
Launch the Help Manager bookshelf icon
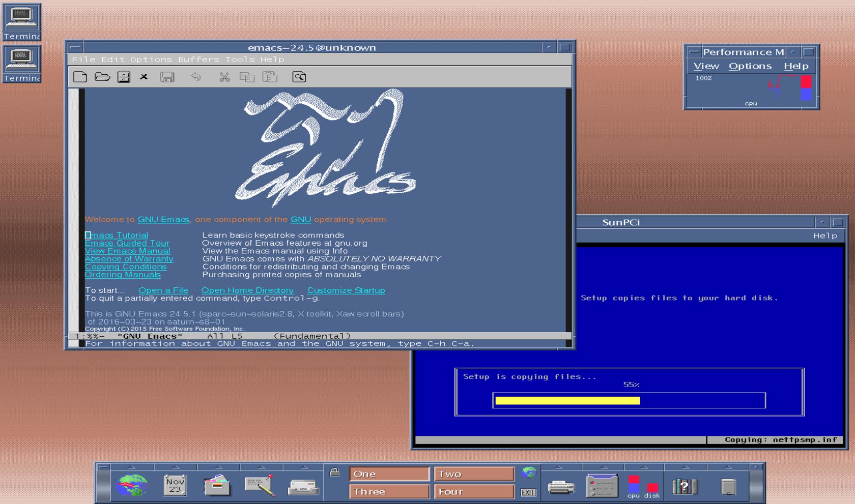685,487
